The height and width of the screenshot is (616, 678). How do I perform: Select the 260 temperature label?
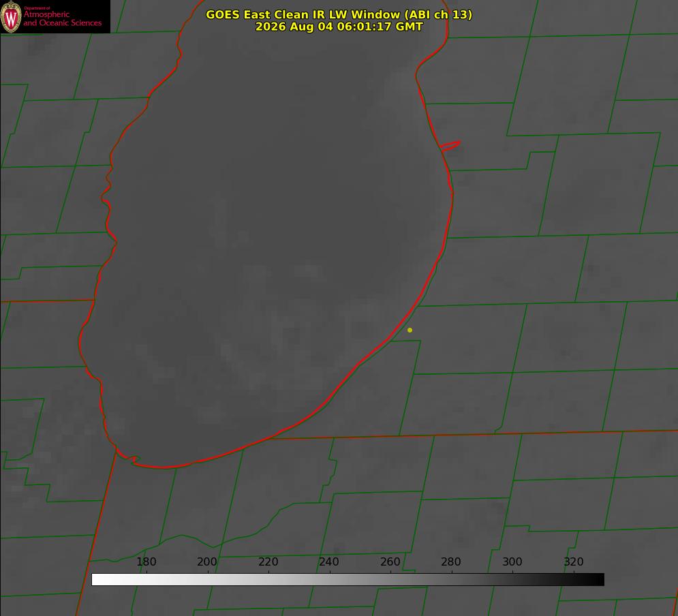coord(390,561)
